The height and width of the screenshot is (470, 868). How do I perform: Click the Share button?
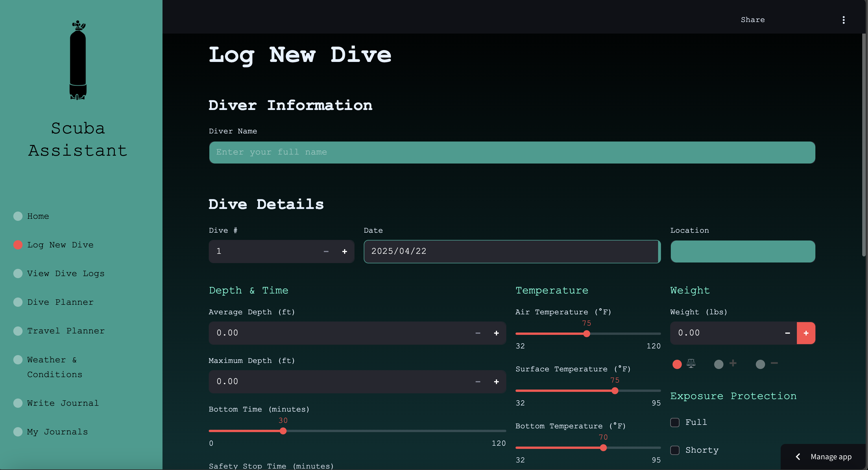tap(753, 20)
